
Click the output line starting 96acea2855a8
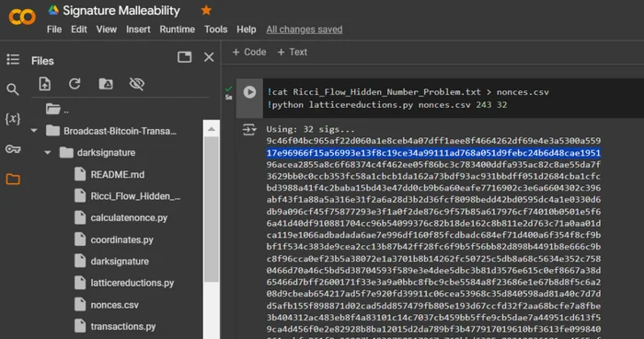coord(433,165)
